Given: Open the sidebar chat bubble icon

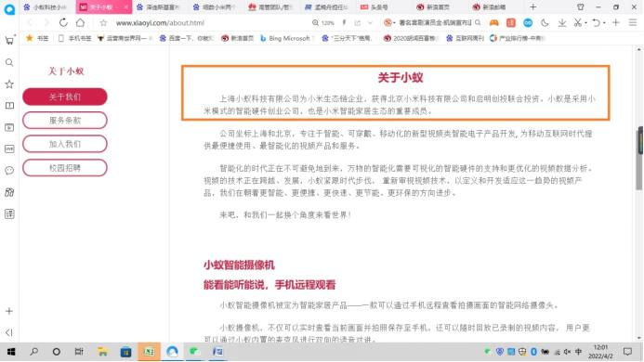Looking at the screenshot, I should coord(9,171).
